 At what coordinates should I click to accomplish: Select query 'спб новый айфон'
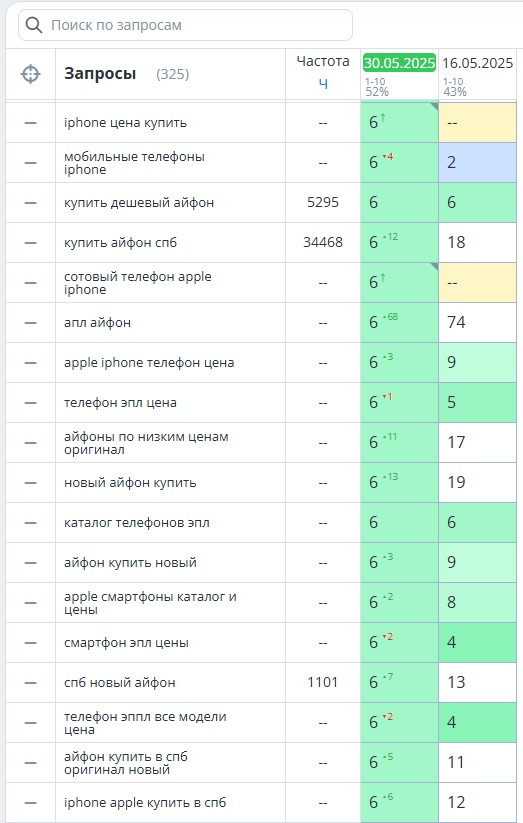[x=120, y=683]
